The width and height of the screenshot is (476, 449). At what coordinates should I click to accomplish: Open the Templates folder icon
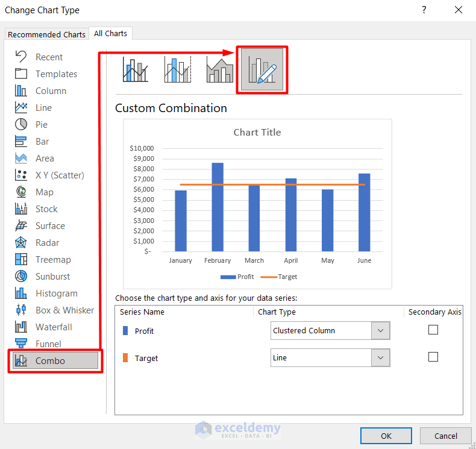(x=21, y=74)
